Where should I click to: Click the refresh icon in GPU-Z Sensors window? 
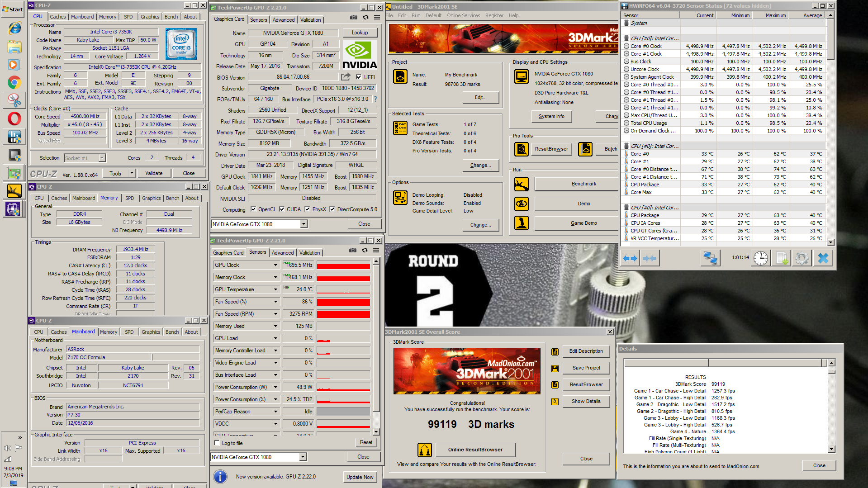coord(365,250)
